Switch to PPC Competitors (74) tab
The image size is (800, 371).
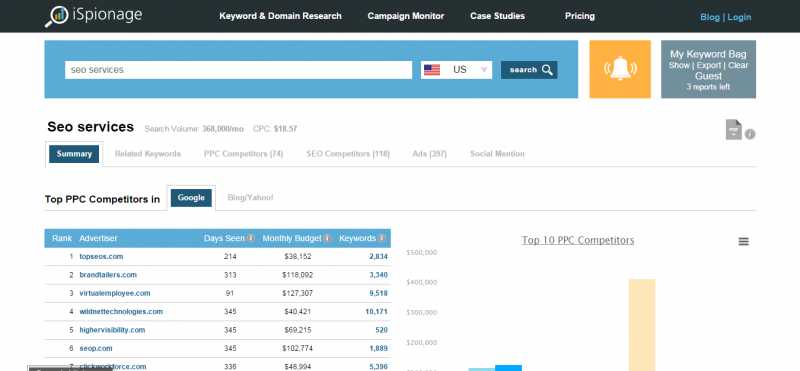point(243,154)
